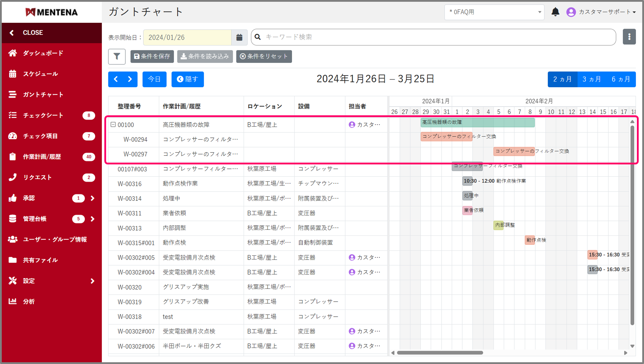Click the 条件を保存 button

coord(152,56)
